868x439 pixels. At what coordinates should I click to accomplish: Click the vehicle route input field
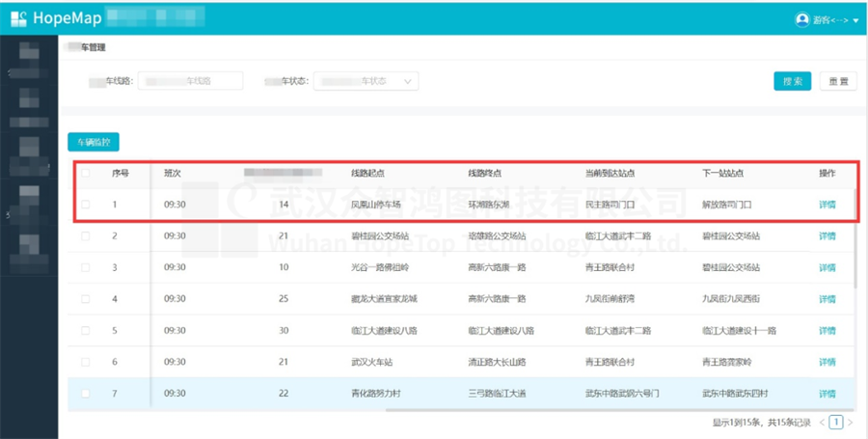coord(190,81)
